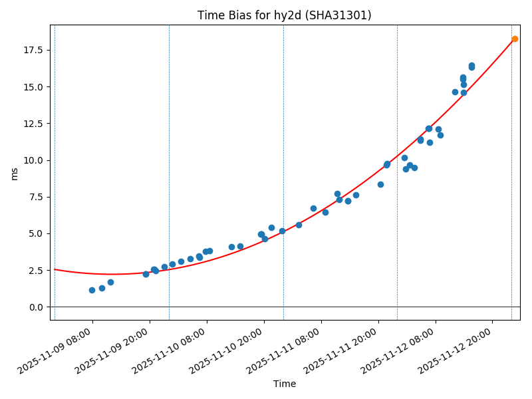
Task: Click the 2025-11-12 20:00 tick label
Action: pos(458,349)
